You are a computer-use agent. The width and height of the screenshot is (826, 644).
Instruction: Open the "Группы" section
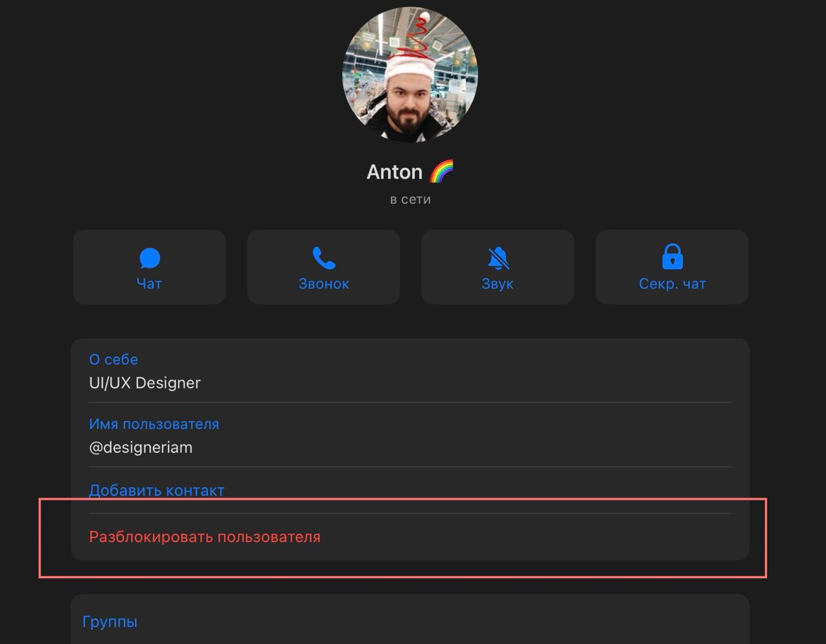tap(110, 622)
